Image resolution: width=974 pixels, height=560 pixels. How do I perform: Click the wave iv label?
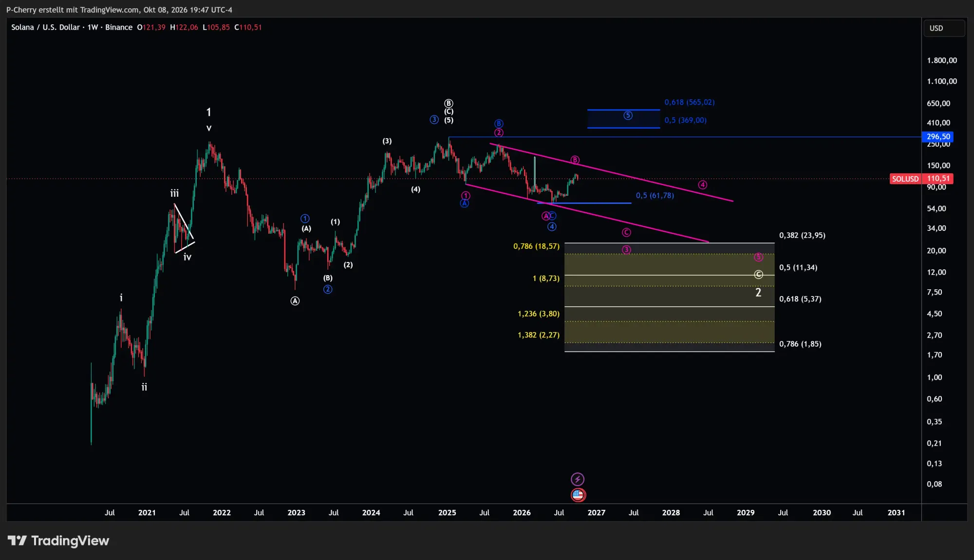pyautogui.click(x=187, y=257)
